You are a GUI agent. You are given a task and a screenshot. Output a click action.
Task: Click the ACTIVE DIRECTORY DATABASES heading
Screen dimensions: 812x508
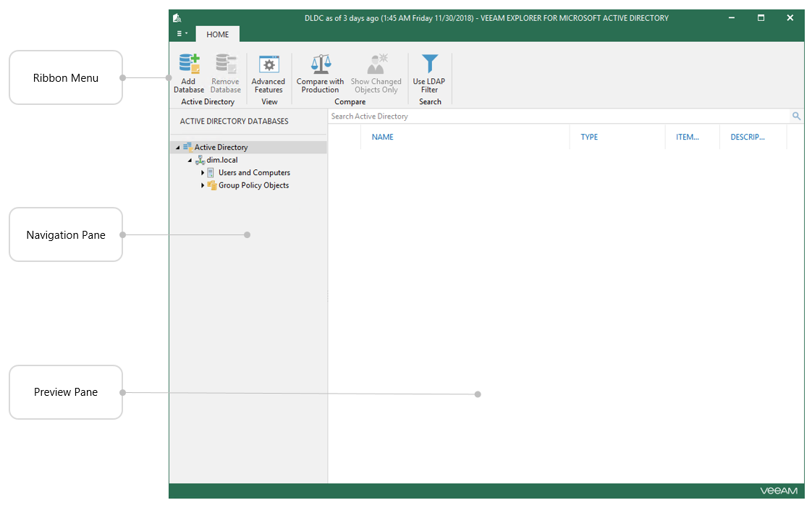234,121
